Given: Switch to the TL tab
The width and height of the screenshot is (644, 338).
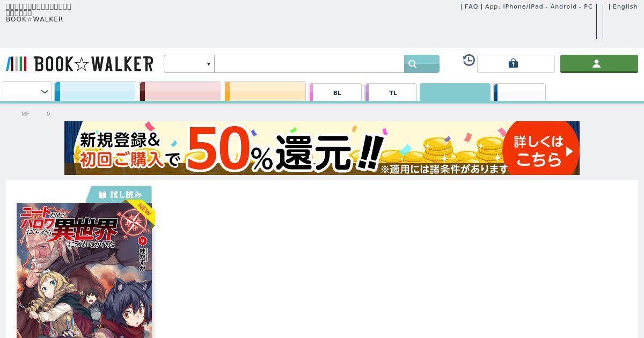Looking at the screenshot, I should point(391,92).
